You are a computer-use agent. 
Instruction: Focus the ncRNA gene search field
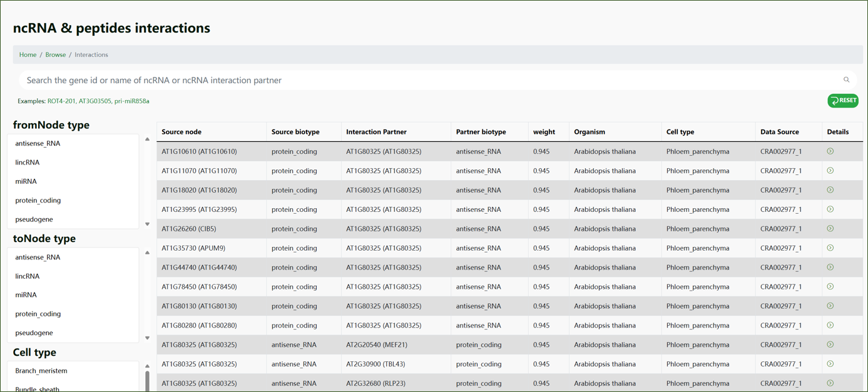point(426,80)
